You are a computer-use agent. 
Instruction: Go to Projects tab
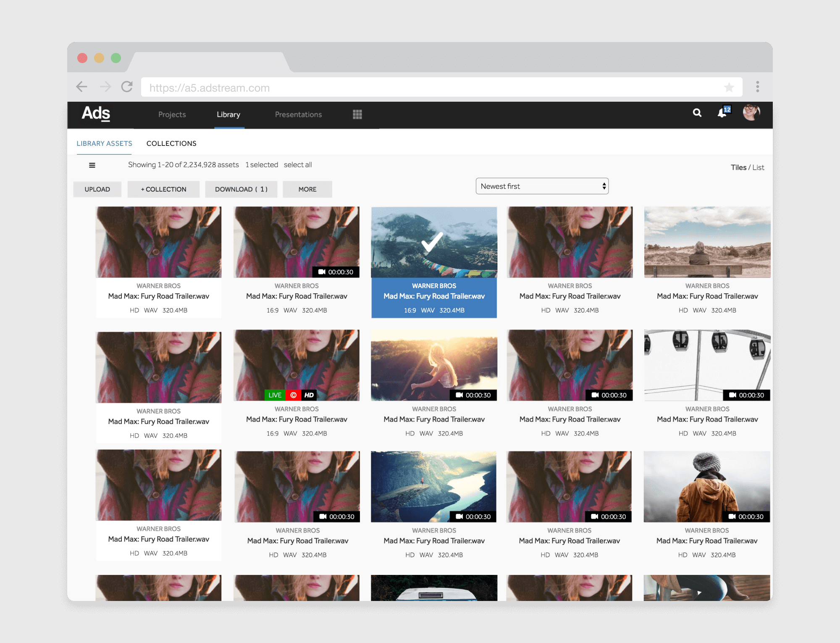pos(172,114)
